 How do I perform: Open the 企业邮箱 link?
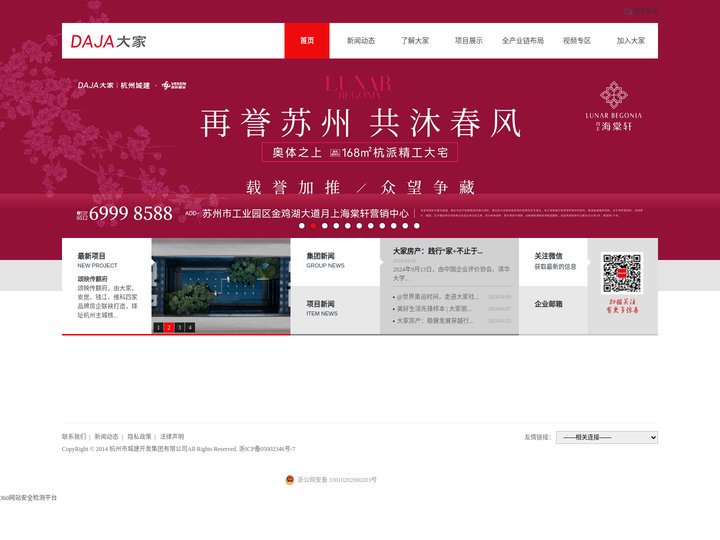click(548, 304)
